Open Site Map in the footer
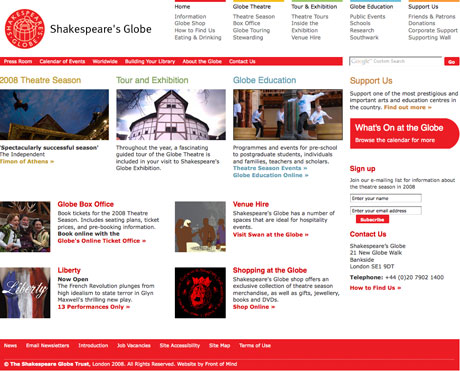 (220, 345)
